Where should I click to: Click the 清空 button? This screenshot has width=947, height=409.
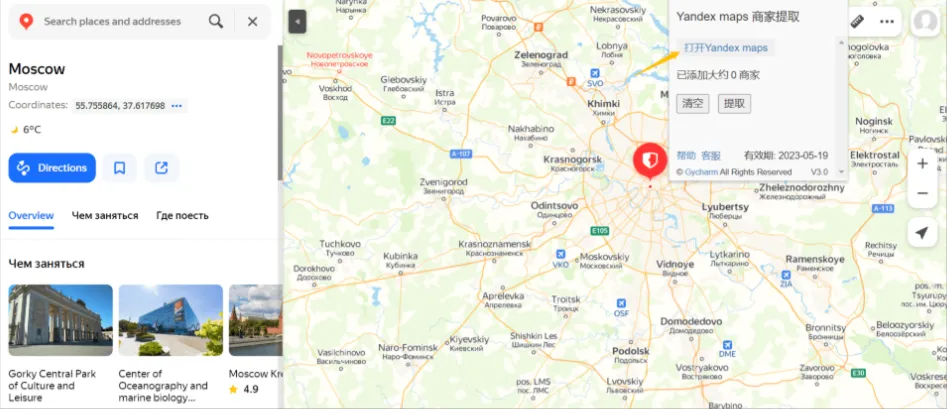point(692,103)
